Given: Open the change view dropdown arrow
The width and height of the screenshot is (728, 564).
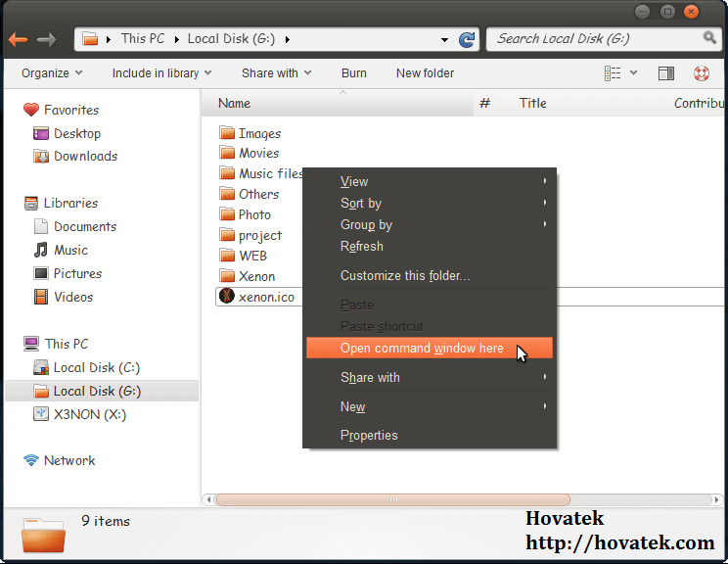Looking at the screenshot, I should coord(633,73).
